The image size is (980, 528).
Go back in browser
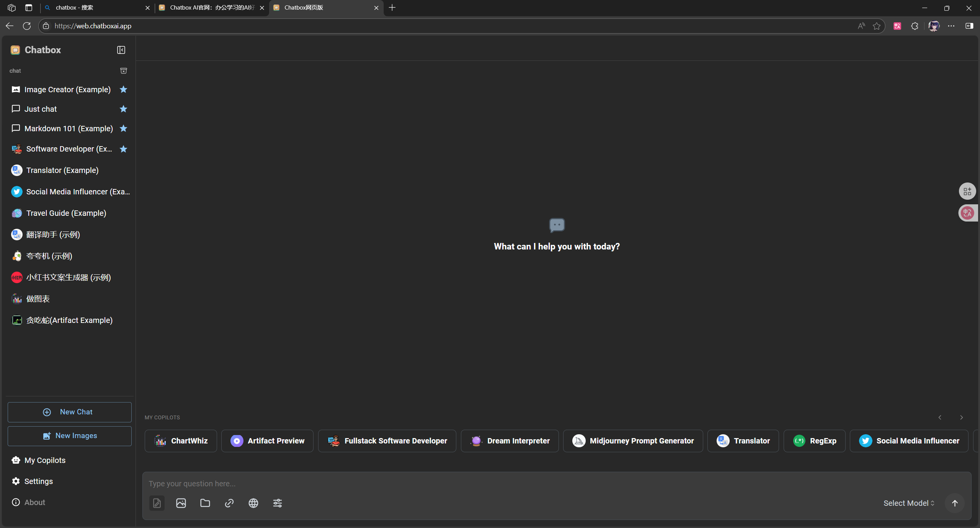tap(10, 26)
